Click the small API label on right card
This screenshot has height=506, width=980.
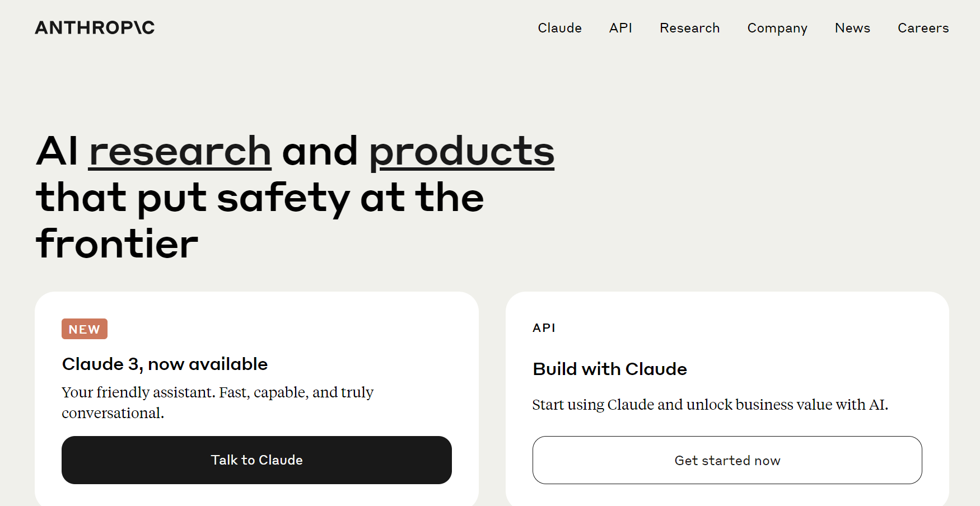click(544, 328)
